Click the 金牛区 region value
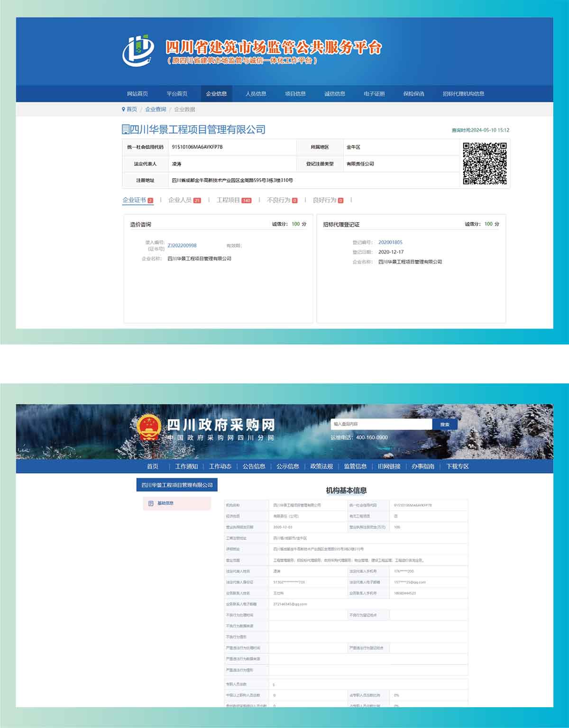 click(353, 147)
